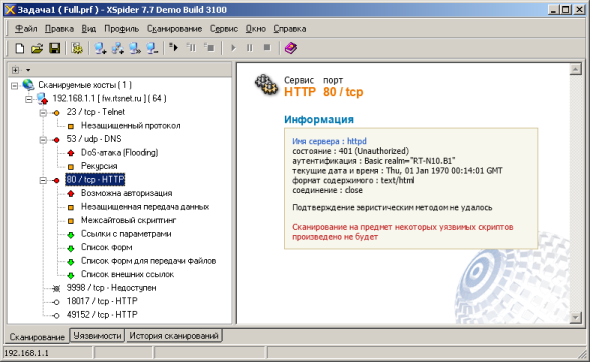Click the Save floppy disk icon
Image resolution: width=590 pixels, height=362 pixels.
[55, 48]
